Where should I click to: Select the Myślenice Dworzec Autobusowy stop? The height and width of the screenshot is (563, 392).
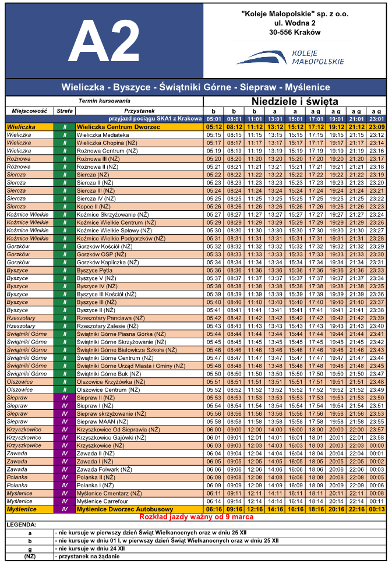(x=125, y=509)
